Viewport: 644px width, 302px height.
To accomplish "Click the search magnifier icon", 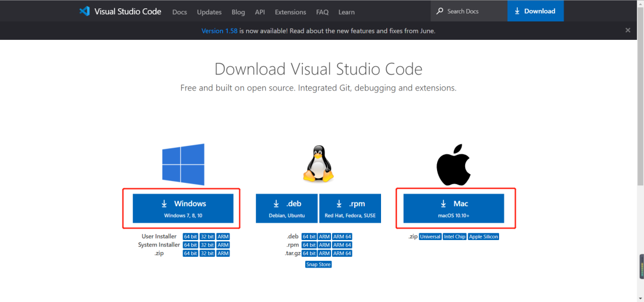I will (x=440, y=11).
